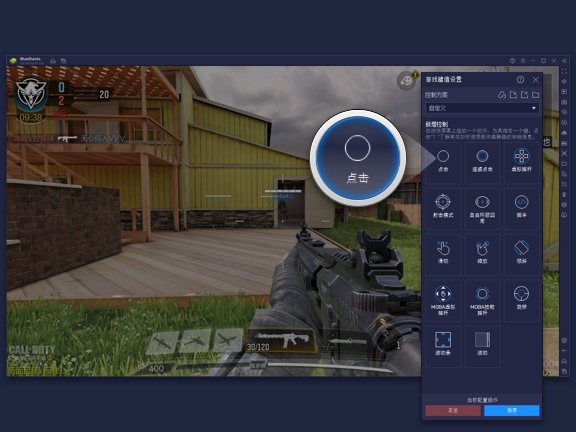Image resolution: width=576 pixels, height=432 pixels.
Task: Import a control scheme file
Action: (x=513, y=95)
